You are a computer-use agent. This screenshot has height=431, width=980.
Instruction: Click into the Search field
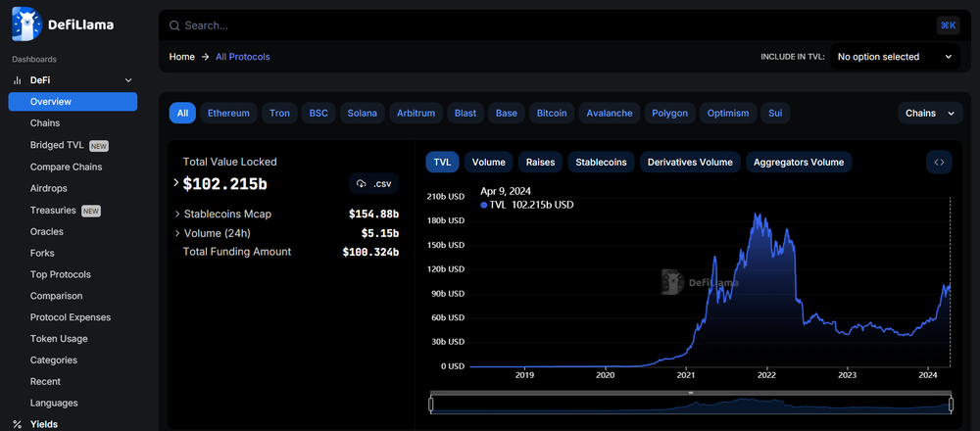point(557,25)
